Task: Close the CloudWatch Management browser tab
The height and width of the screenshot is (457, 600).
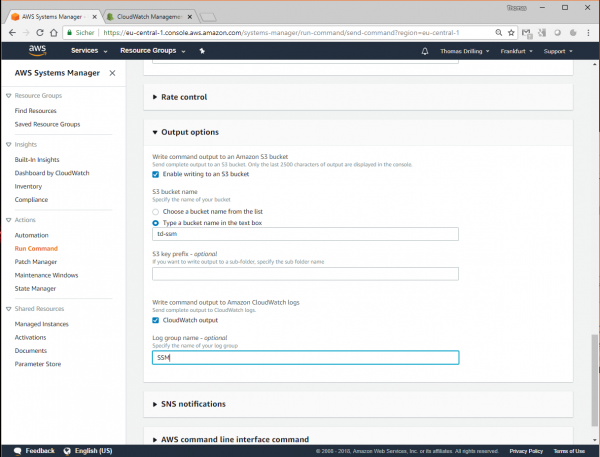Action: [190, 17]
